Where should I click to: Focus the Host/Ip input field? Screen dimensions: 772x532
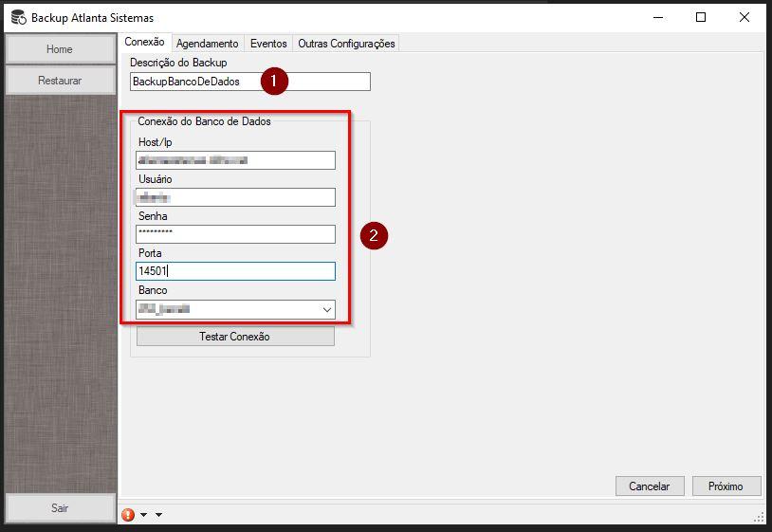(235, 160)
